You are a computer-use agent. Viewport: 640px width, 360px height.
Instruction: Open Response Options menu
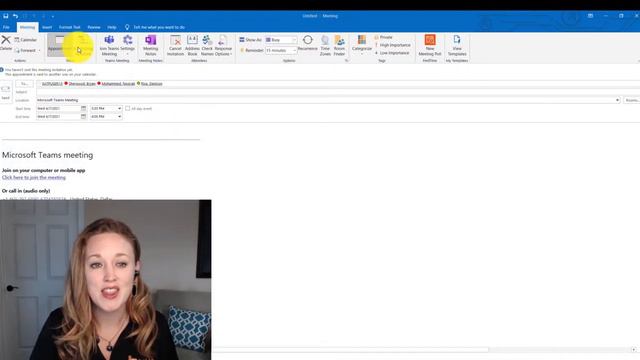point(223,45)
